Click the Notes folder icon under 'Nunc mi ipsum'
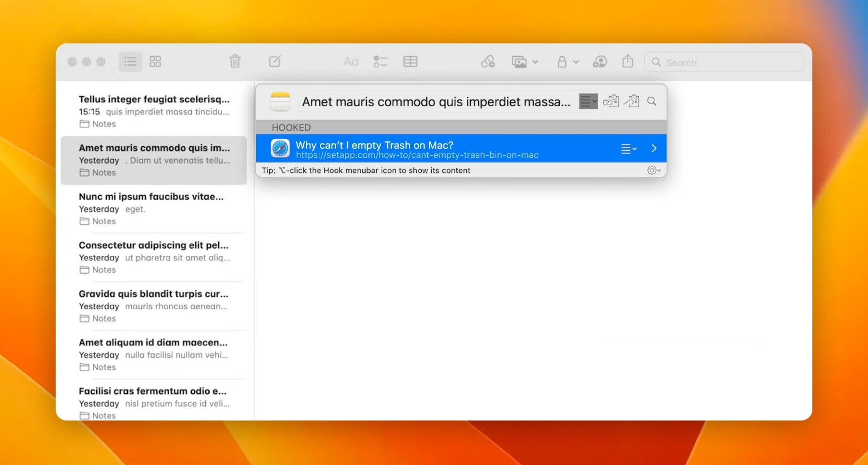Screen dimensions: 868x465 pos(85,221)
